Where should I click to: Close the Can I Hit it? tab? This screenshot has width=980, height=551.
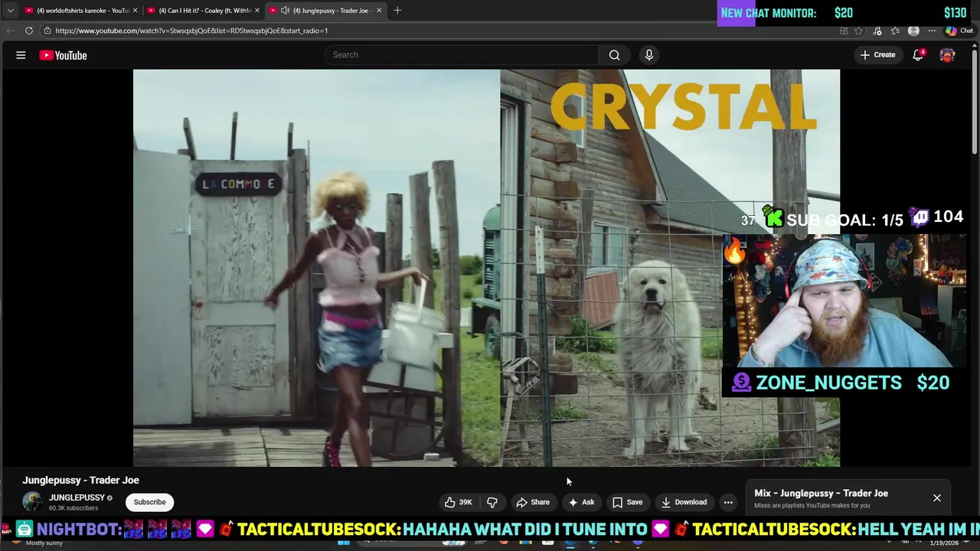click(257, 10)
